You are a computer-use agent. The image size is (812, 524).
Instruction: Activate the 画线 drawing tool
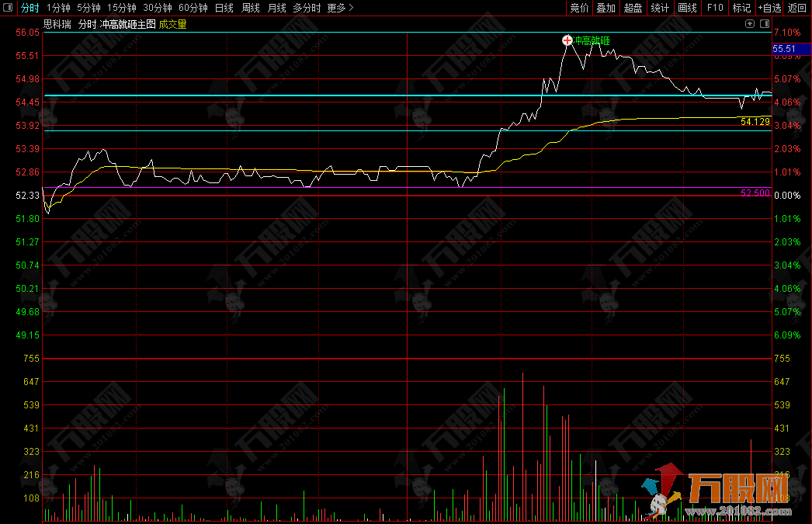tap(687, 8)
